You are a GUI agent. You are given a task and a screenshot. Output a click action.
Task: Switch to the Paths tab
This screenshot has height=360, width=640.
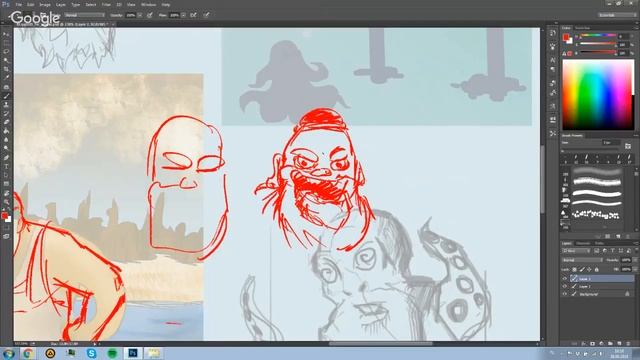pos(599,243)
